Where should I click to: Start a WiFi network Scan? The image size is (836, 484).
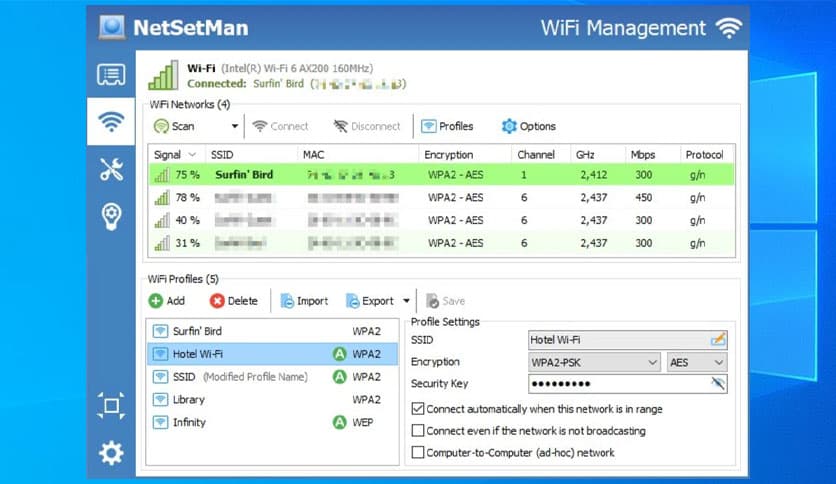174,126
